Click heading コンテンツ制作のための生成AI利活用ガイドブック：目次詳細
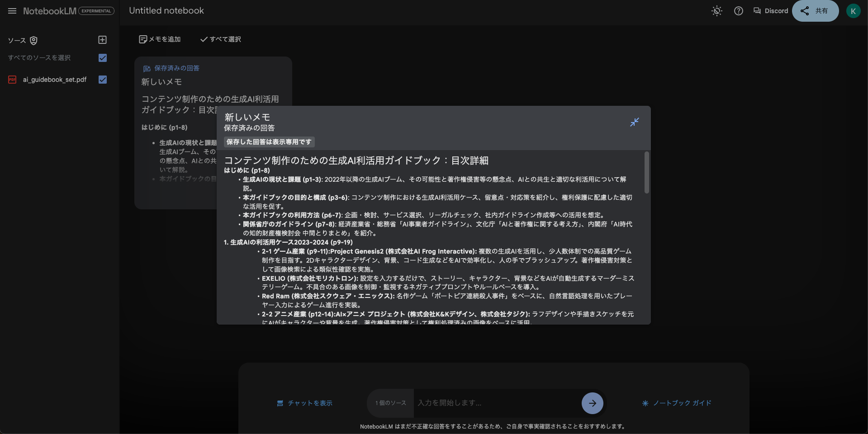Screen dimensions: 868x434 356,160
